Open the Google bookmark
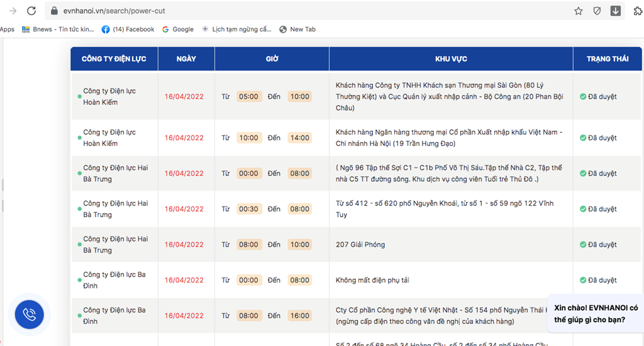This screenshot has width=644, height=346. click(x=178, y=29)
